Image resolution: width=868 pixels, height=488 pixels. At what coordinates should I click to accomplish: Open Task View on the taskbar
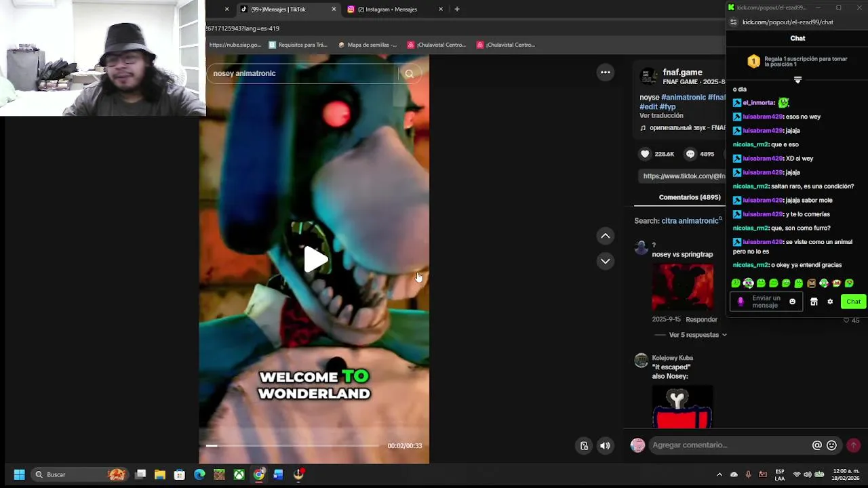[140, 474]
